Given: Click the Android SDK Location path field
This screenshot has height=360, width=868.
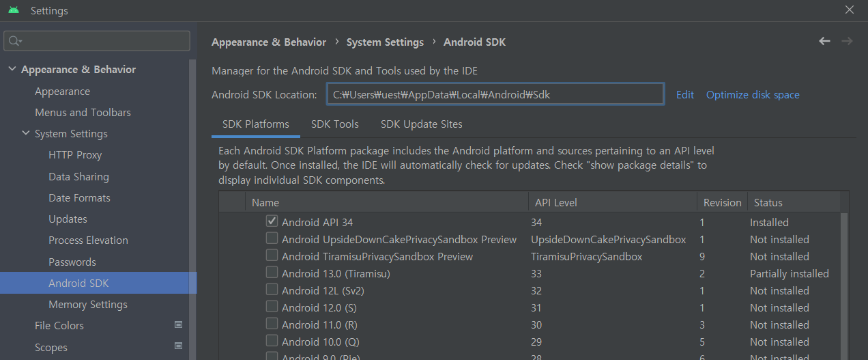Looking at the screenshot, I should tap(495, 94).
